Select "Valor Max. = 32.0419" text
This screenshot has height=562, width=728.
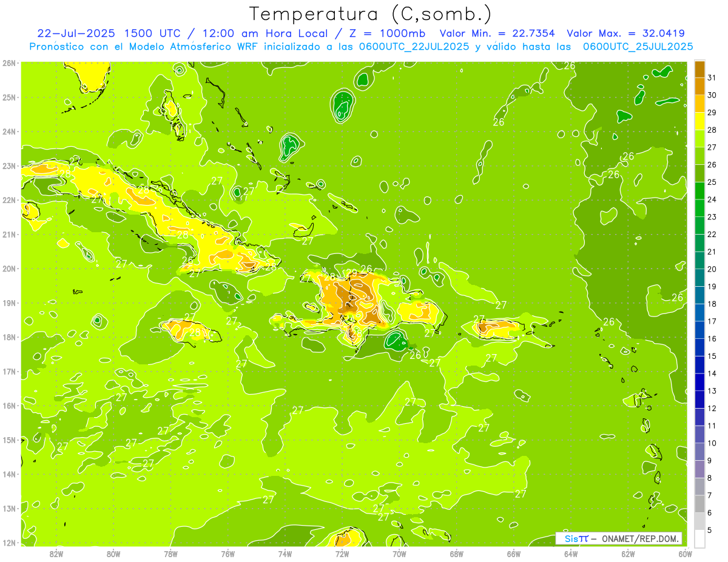pyautogui.click(x=625, y=33)
